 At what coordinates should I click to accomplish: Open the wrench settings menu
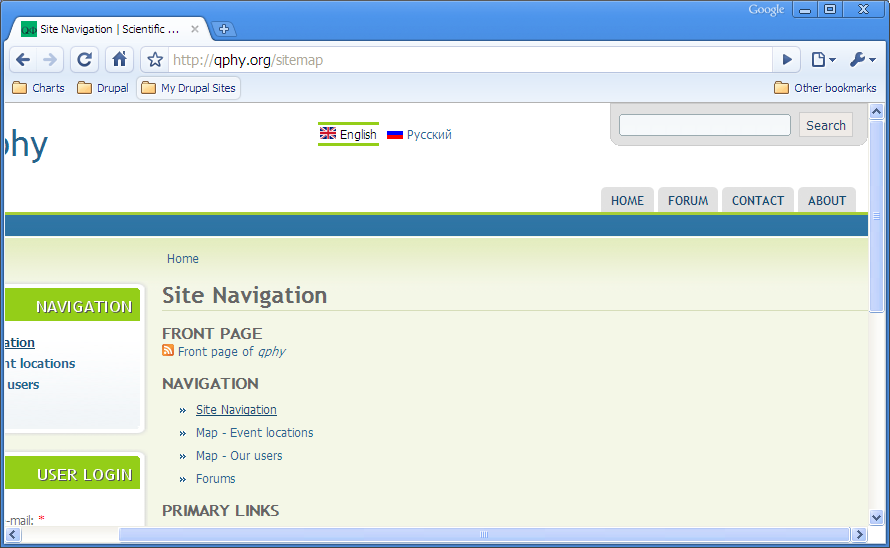(863, 60)
